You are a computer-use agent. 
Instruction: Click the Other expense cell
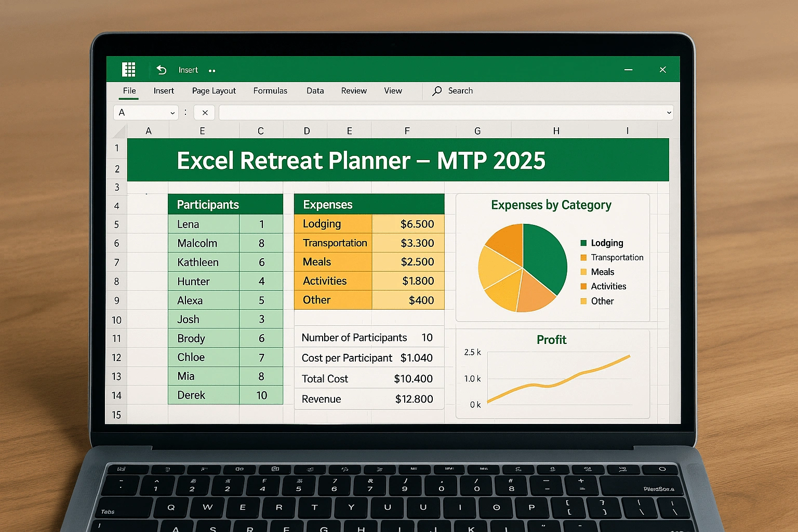tap(333, 300)
